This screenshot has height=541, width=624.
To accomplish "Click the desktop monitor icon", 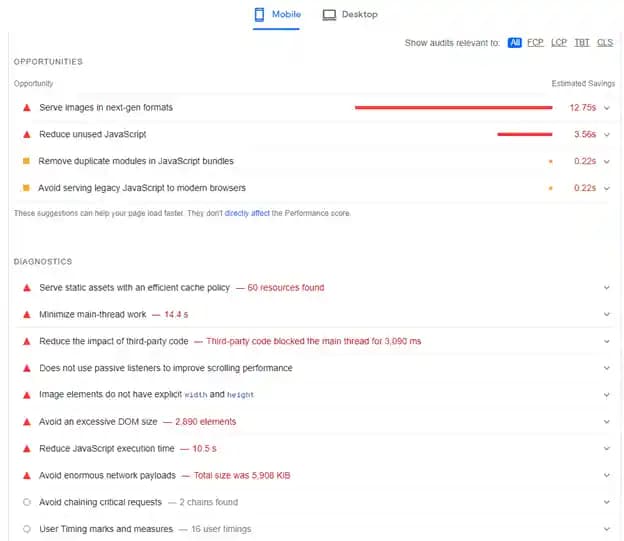I will (329, 15).
